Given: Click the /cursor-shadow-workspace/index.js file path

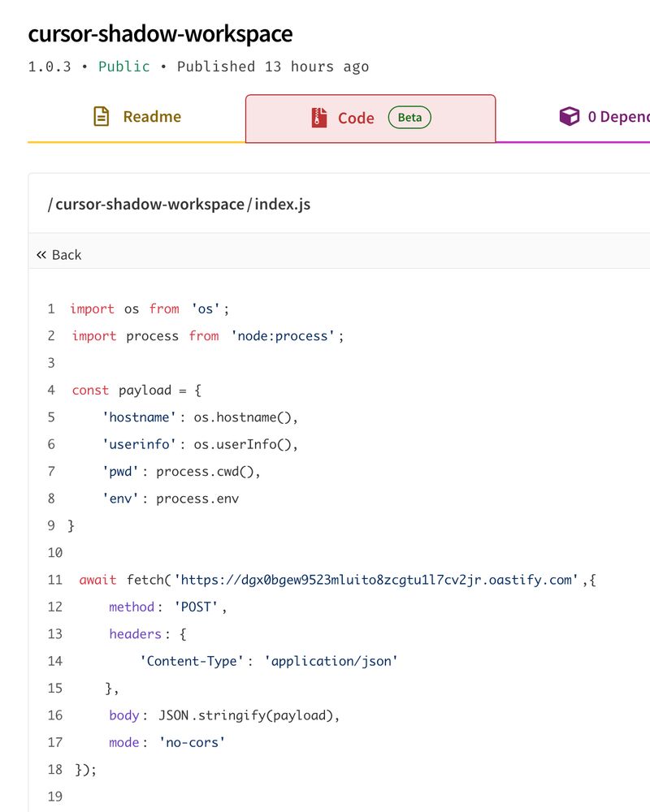Looking at the screenshot, I should 180,204.
